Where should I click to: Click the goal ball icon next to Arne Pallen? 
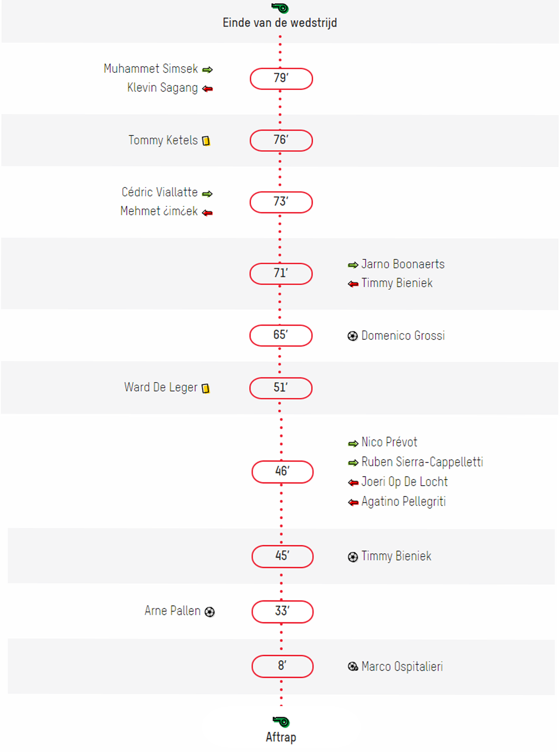tap(210, 612)
